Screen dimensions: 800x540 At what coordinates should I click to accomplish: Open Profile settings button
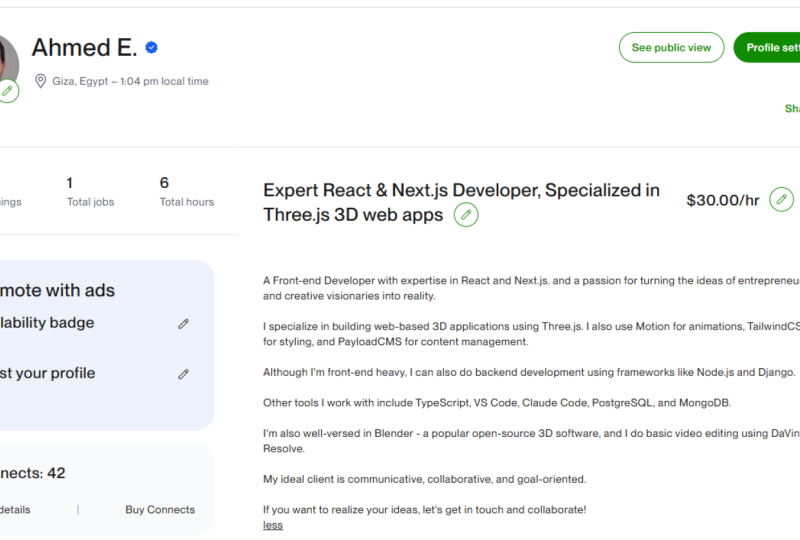click(x=767, y=47)
